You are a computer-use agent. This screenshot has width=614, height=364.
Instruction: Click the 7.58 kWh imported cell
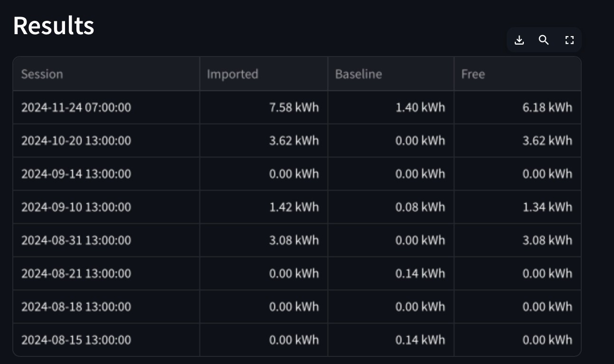tap(264, 107)
